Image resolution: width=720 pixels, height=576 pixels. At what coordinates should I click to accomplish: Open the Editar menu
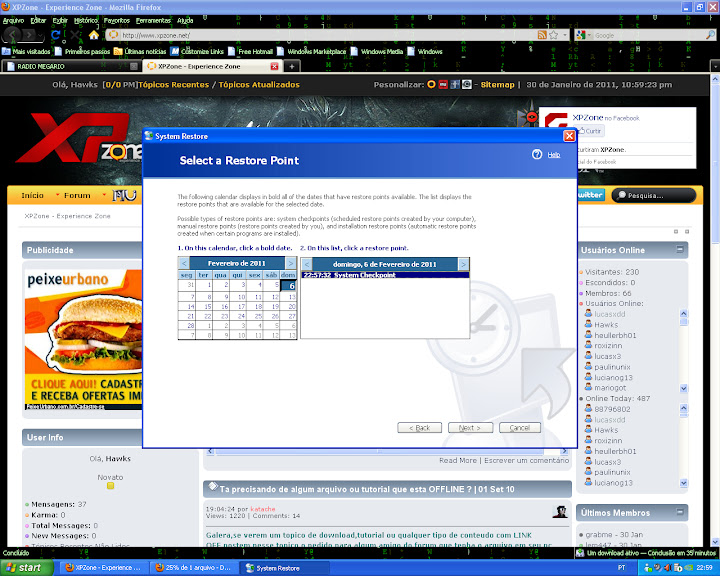[x=38, y=20]
